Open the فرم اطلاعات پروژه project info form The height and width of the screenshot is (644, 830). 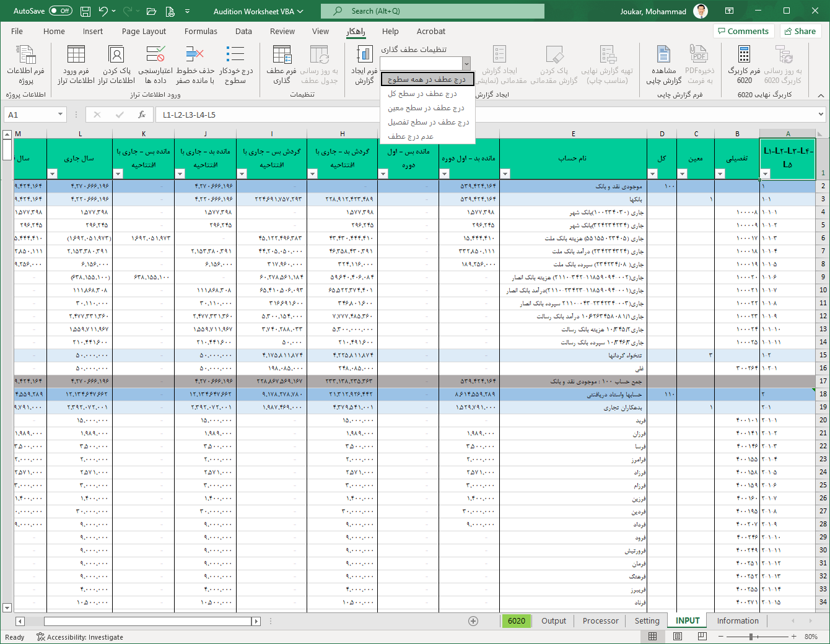tap(25, 64)
